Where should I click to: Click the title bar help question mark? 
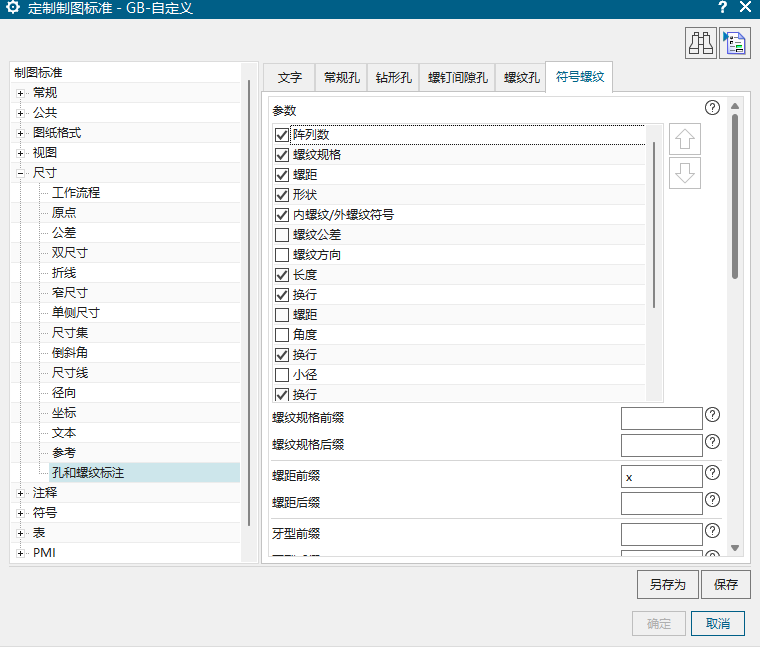click(x=722, y=7)
